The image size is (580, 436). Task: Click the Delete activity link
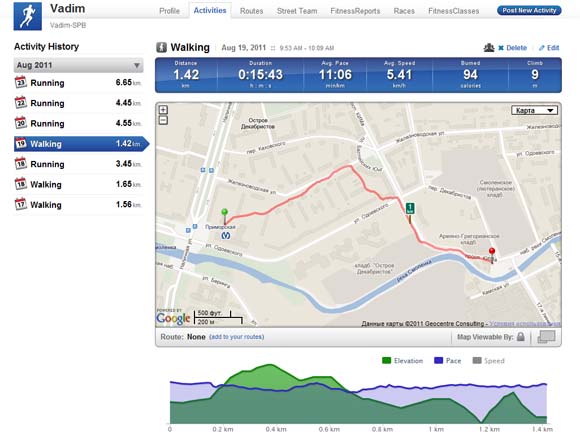point(513,48)
